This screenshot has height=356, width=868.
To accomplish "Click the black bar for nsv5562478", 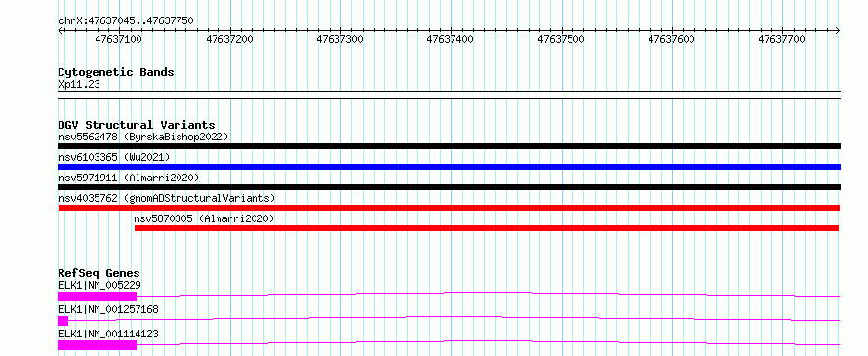I will [x=449, y=146].
